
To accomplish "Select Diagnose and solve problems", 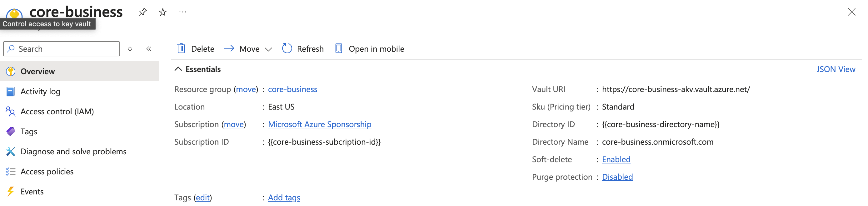I will (x=73, y=152).
